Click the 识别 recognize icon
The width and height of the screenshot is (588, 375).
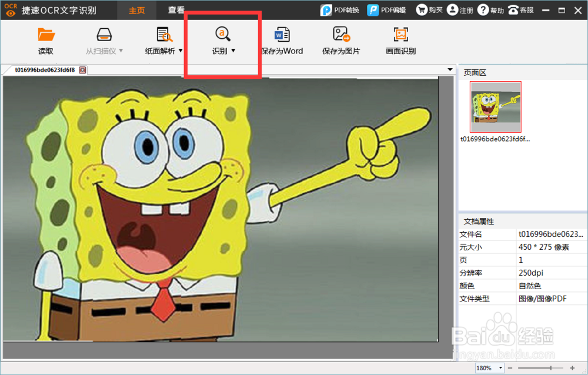pos(223,34)
